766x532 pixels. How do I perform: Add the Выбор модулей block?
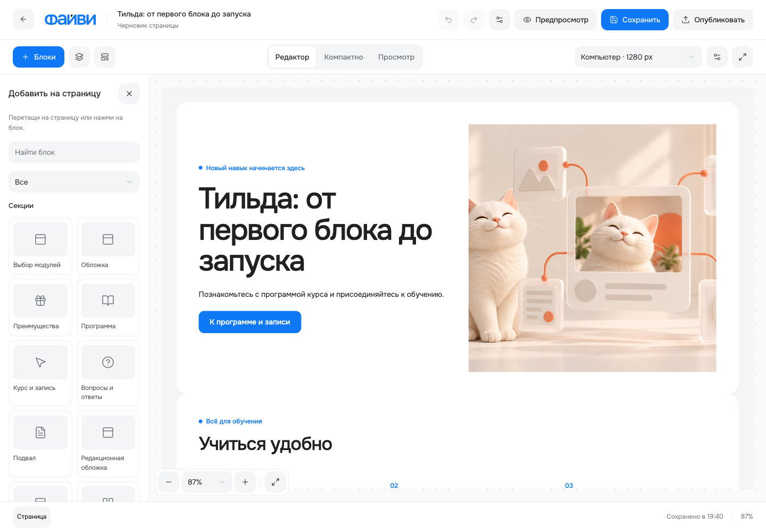(x=40, y=246)
